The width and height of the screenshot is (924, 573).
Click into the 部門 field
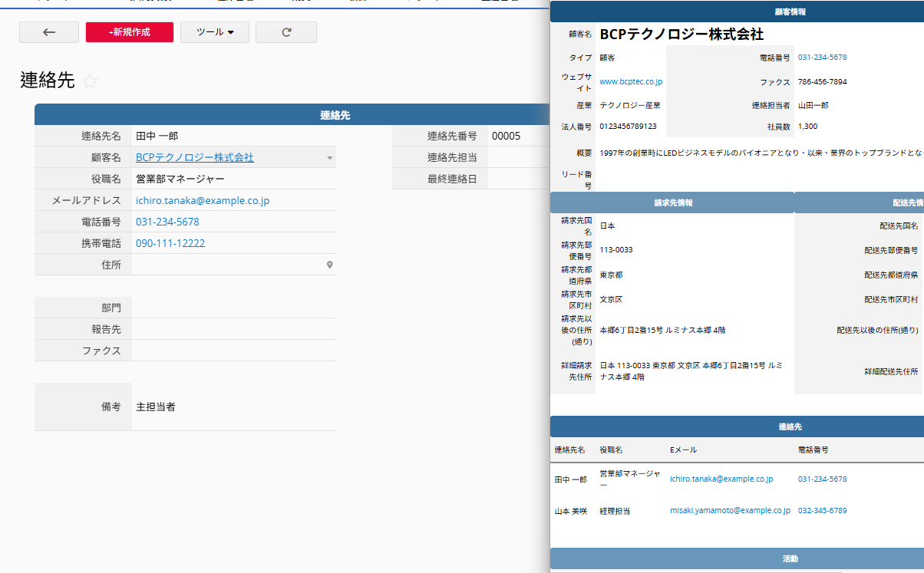(233, 308)
